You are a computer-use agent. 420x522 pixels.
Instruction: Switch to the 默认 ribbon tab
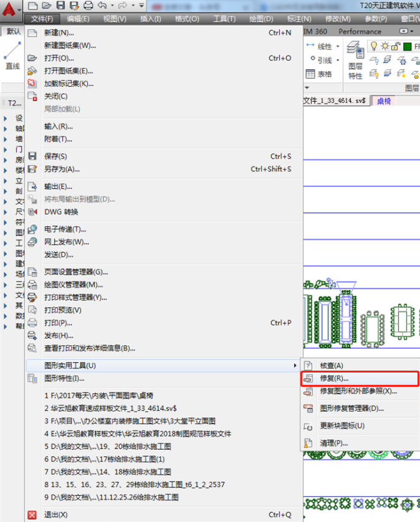click(x=14, y=31)
